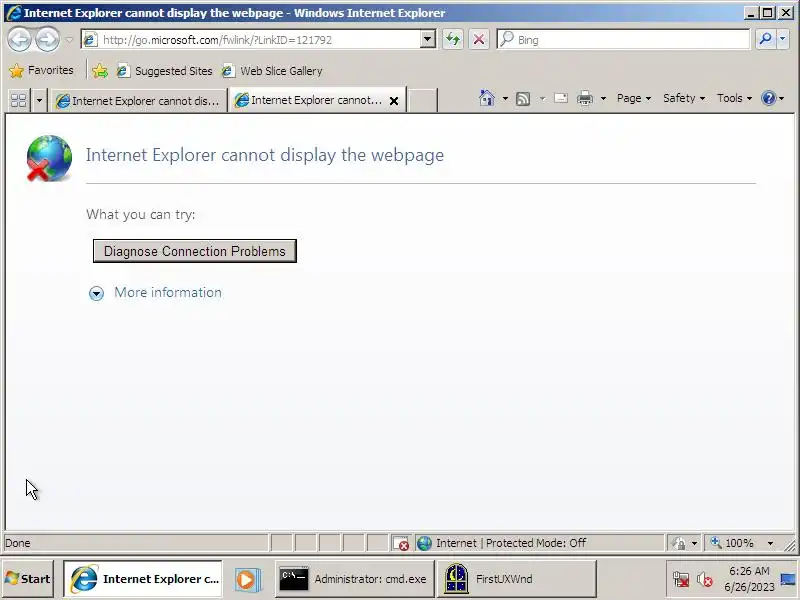Click the RSS feeds icon
Viewport: 800px width, 600px height.
523,98
